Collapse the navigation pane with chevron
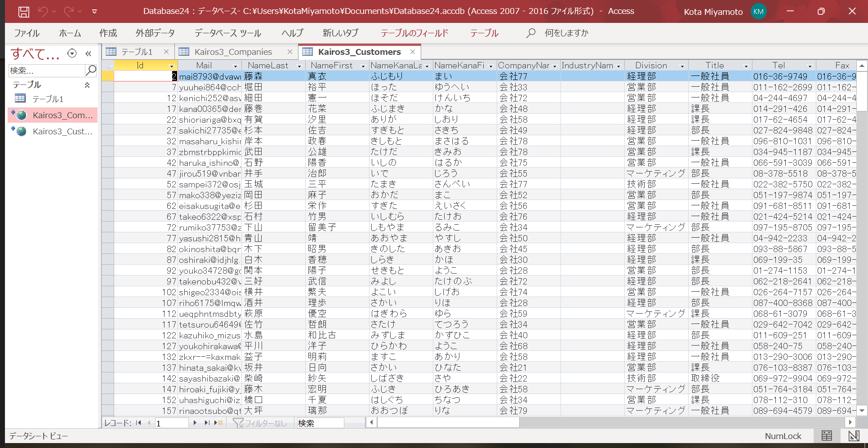 [89, 53]
